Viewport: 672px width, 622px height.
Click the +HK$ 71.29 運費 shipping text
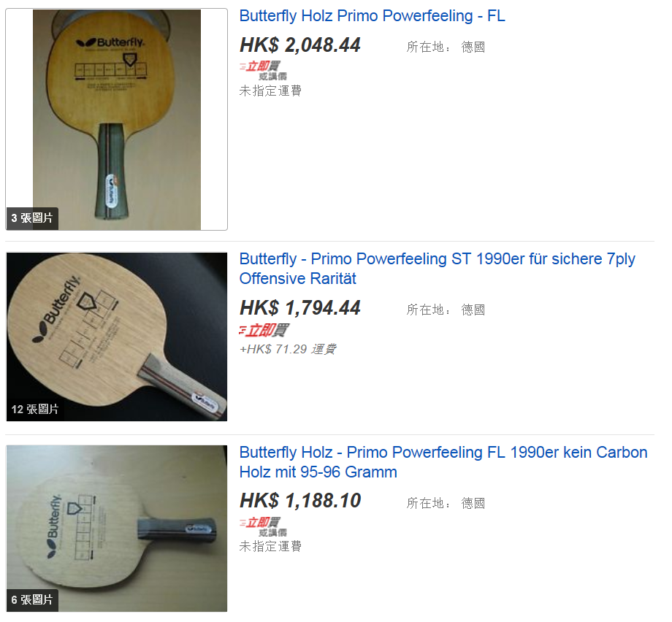coord(288,350)
